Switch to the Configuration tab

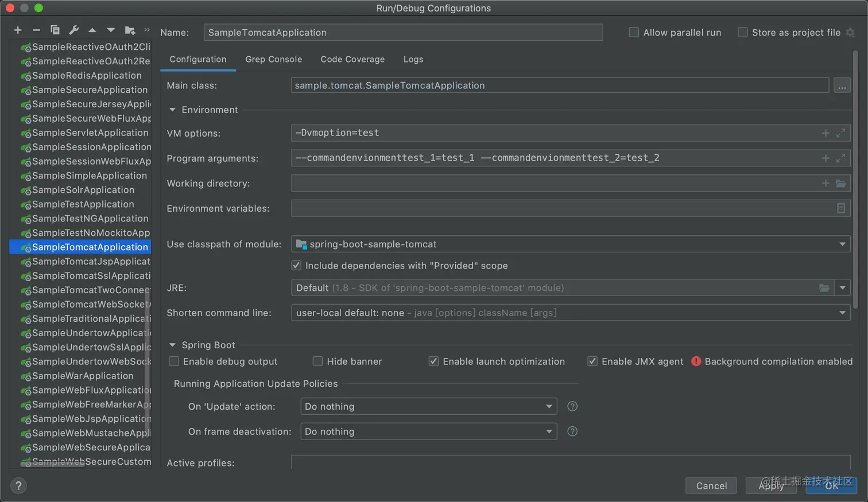click(198, 60)
